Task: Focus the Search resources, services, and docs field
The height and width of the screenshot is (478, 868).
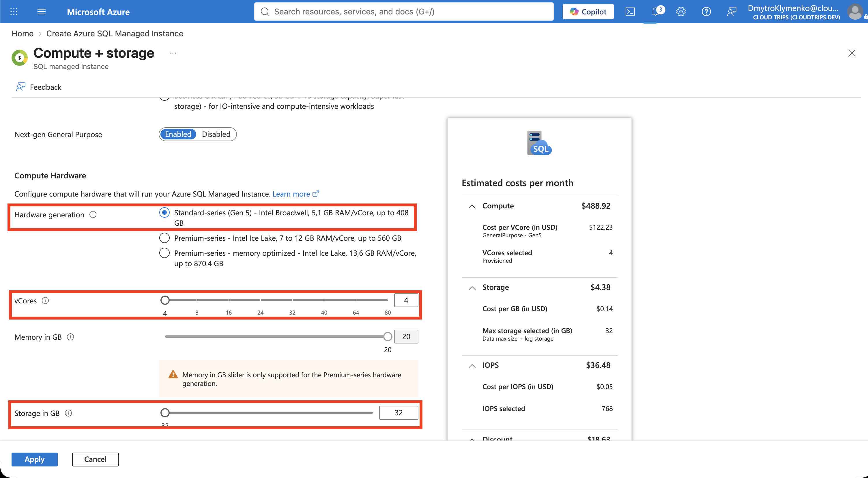Action: click(404, 12)
